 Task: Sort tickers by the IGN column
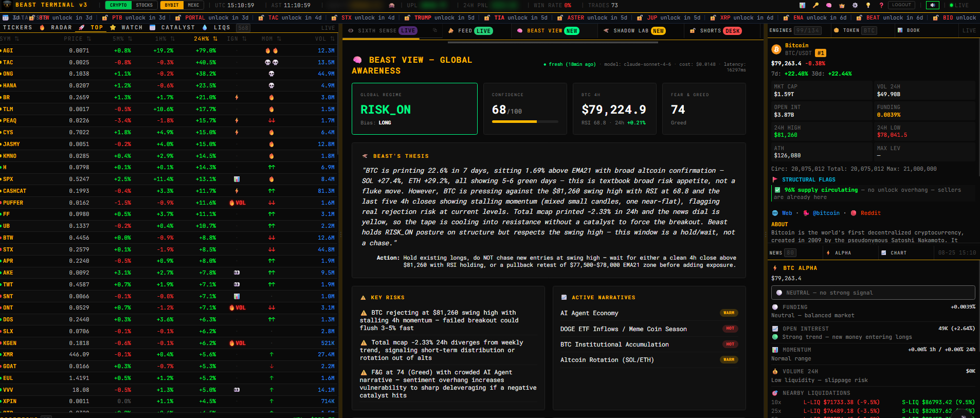[237, 39]
